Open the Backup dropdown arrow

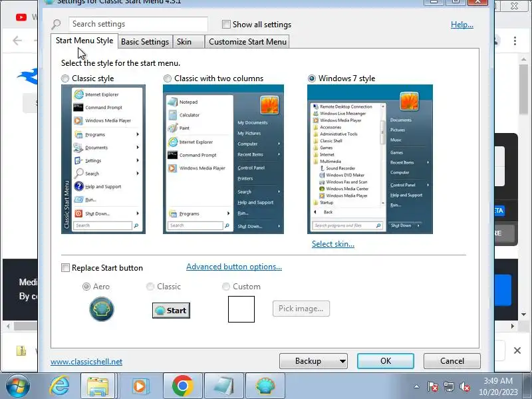(x=342, y=361)
